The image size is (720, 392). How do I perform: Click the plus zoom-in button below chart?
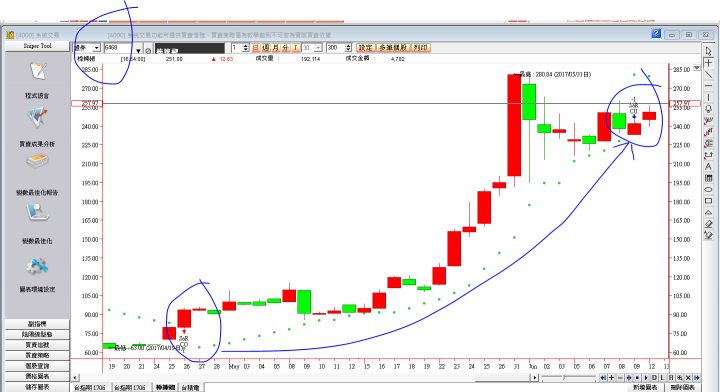pyautogui.click(x=612, y=378)
